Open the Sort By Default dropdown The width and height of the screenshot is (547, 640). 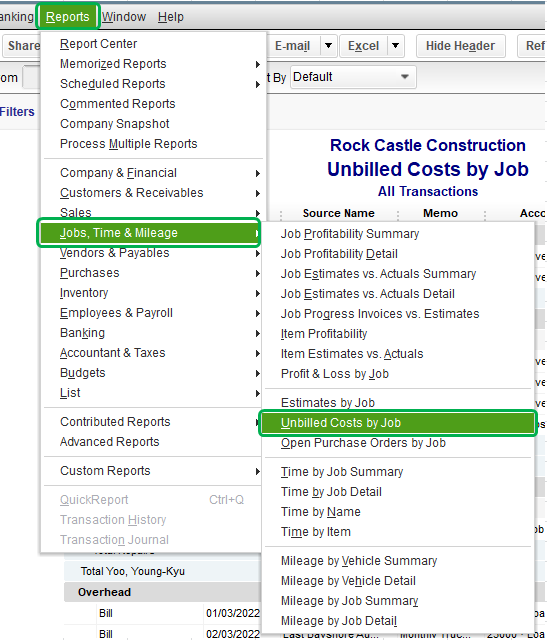[x=353, y=77]
